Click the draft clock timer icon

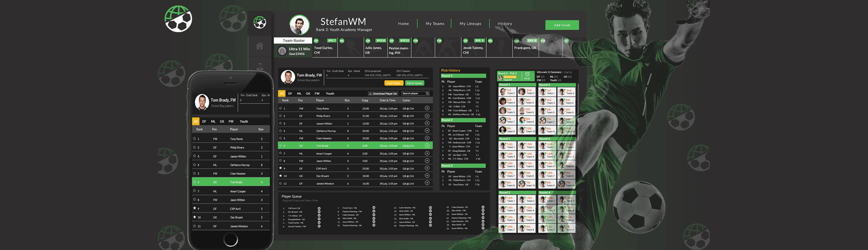(x=527, y=75)
